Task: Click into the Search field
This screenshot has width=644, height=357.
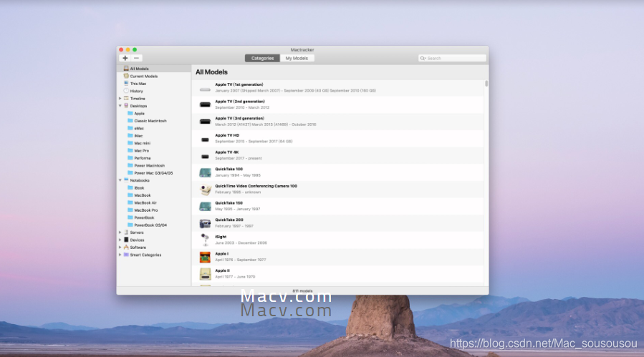Action: [x=452, y=58]
